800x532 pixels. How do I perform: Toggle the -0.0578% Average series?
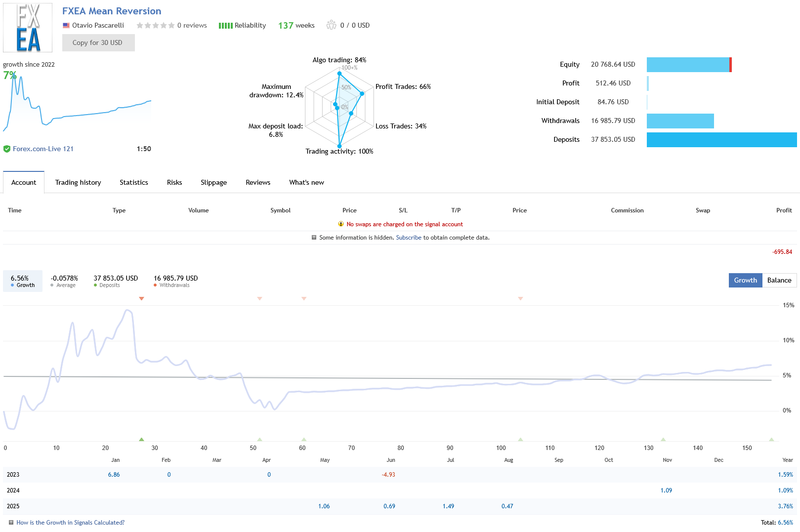pos(64,281)
